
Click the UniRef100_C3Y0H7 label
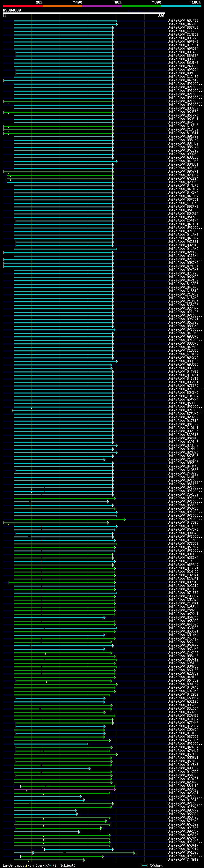click(183, 396)
